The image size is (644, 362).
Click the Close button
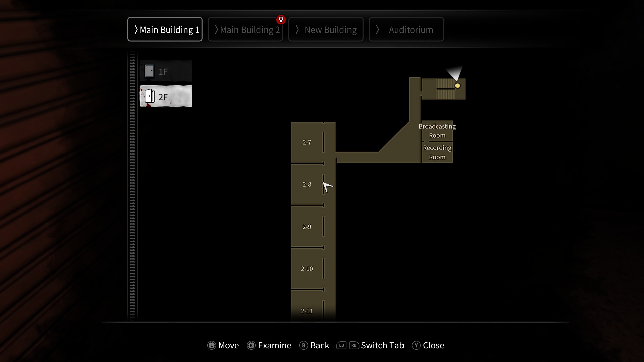pyautogui.click(x=433, y=345)
